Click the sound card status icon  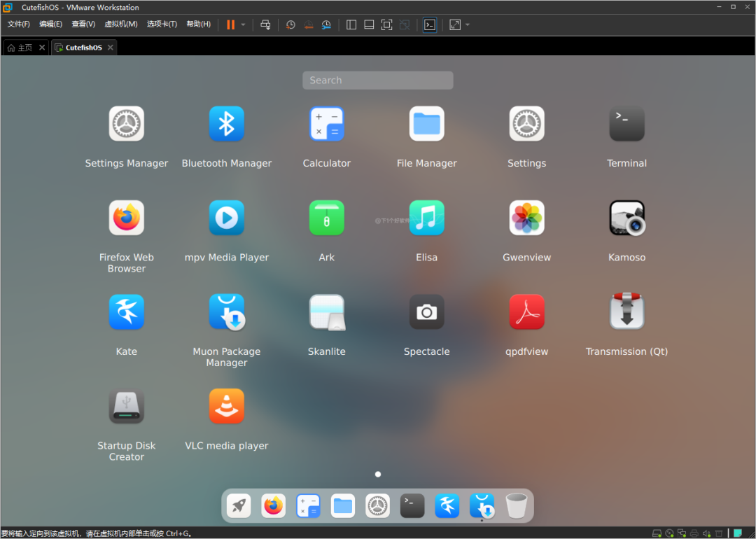(x=707, y=533)
